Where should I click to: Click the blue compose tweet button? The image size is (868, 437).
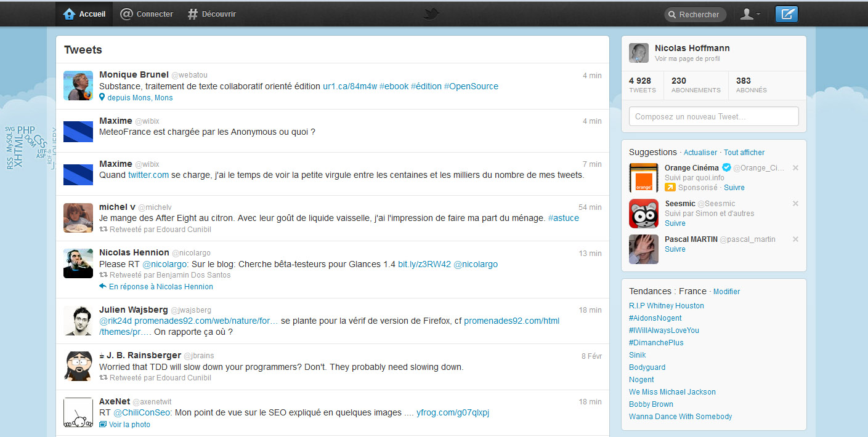pos(786,14)
